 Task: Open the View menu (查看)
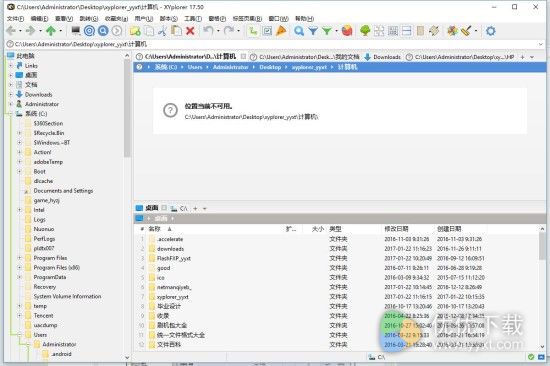pos(64,19)
